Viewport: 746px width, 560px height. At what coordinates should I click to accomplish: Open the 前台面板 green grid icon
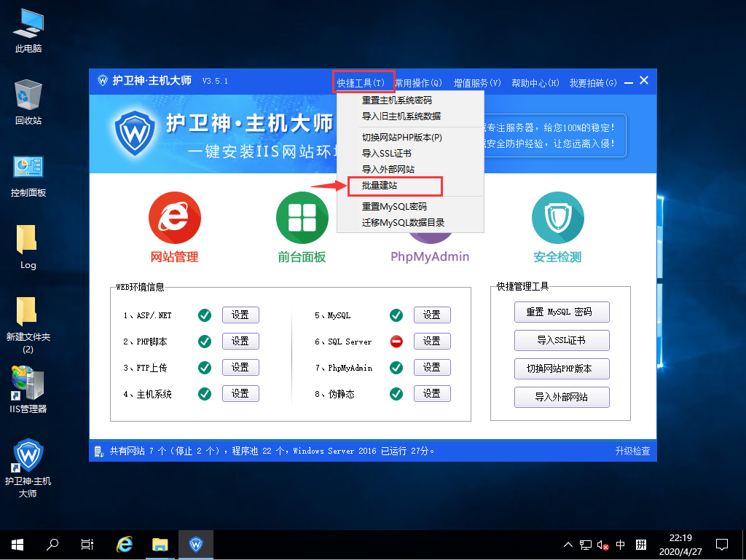[302, 218]
